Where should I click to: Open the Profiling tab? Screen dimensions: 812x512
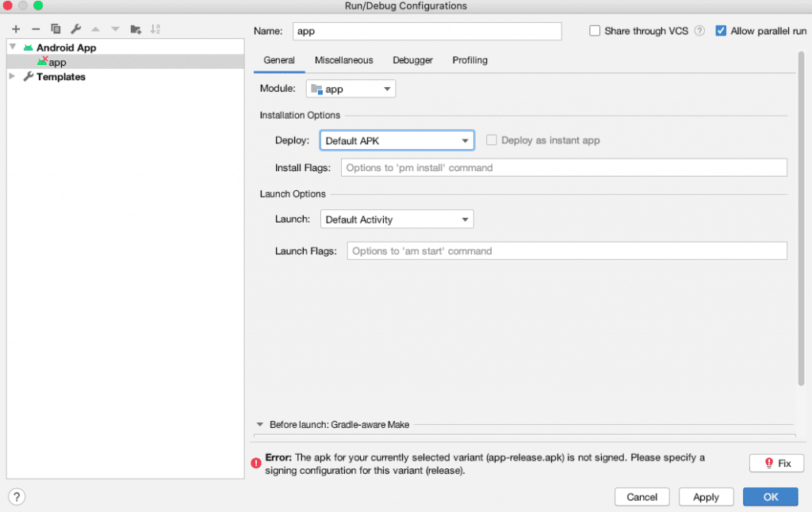(x=469, y=60)
